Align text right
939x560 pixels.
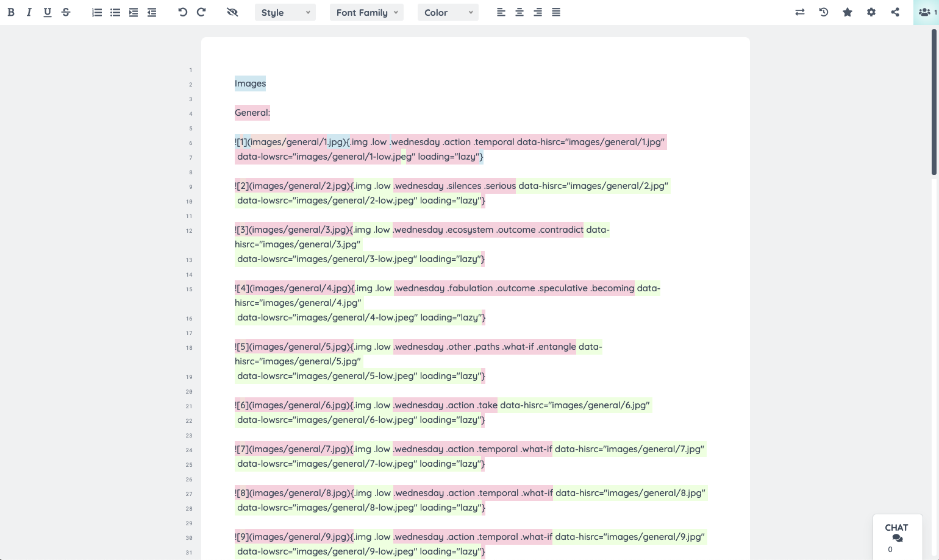coord(538,12)
